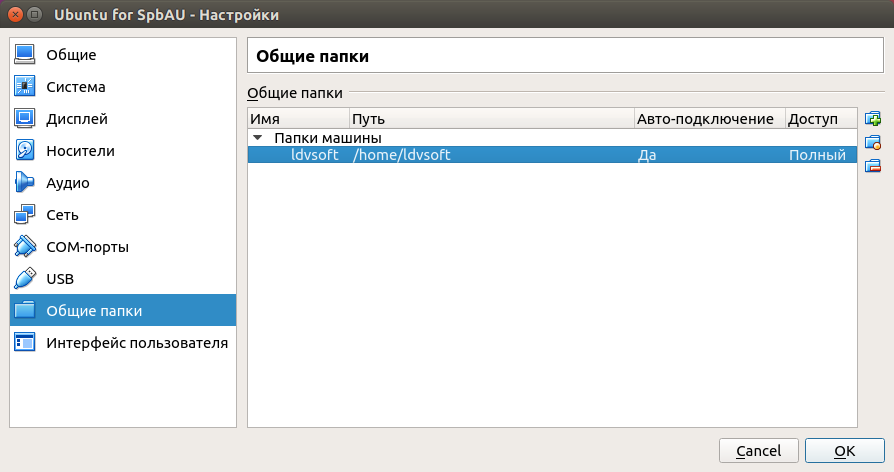Click the monitor icon beside Общие
The height and width of the screenshot is (472, 894).
(x=25, y=55)
